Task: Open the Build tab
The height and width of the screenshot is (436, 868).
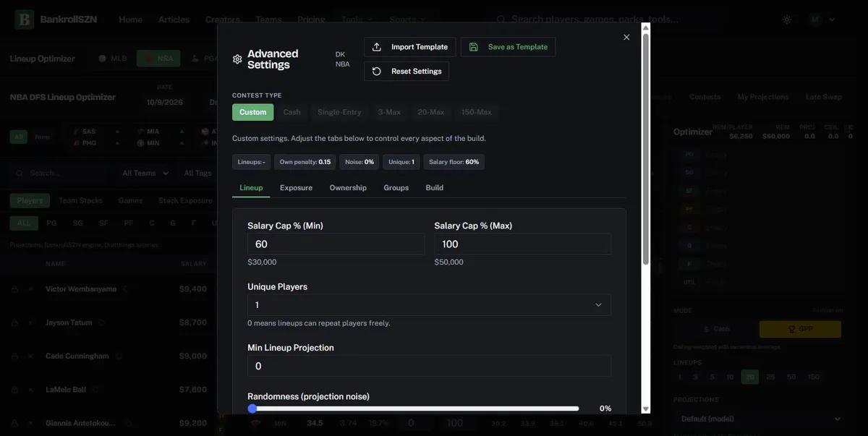Action: point(435,188)
